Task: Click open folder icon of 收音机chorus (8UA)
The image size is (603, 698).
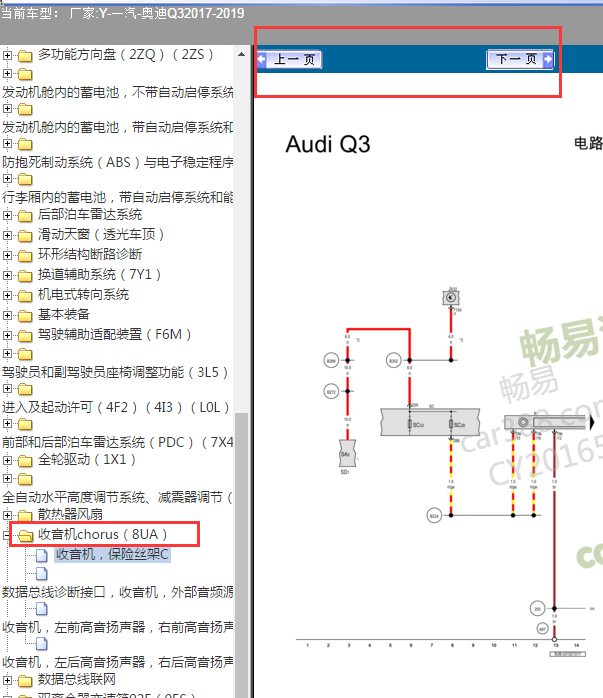Action: click(x=25, y=536)
